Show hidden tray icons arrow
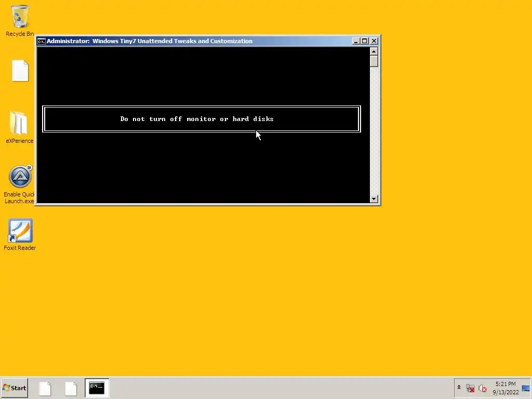The image size is (532, 399). coord(459,388)
